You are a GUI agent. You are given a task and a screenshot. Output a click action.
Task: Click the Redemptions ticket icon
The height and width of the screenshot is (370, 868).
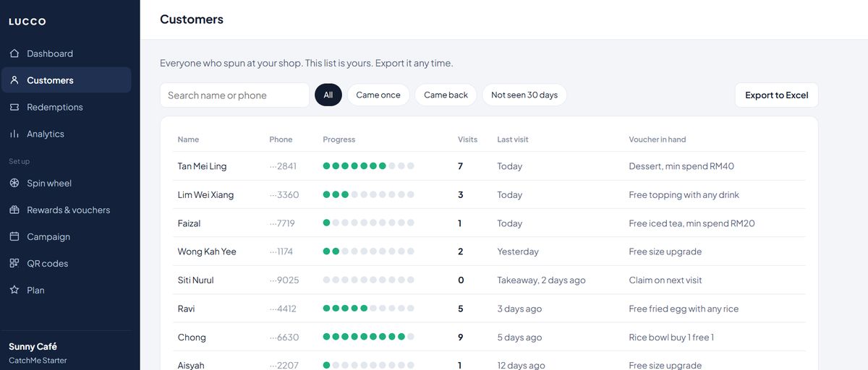(x=14, y=107)
